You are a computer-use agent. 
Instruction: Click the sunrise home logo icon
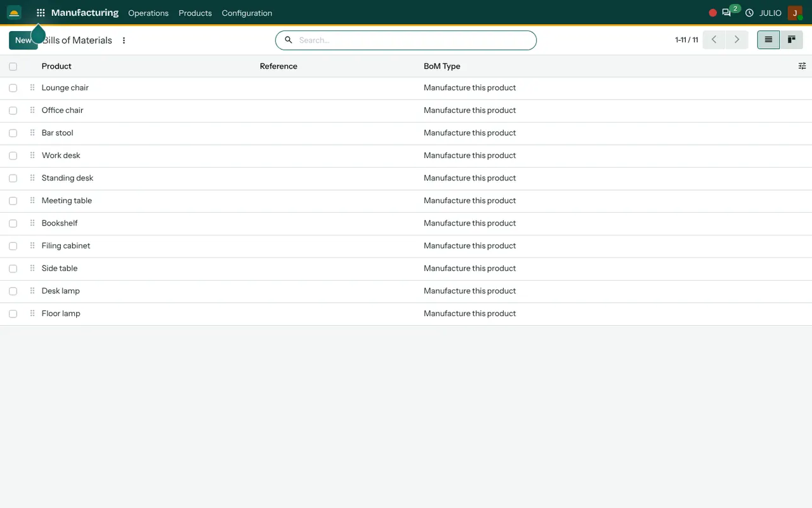[14, 13]
